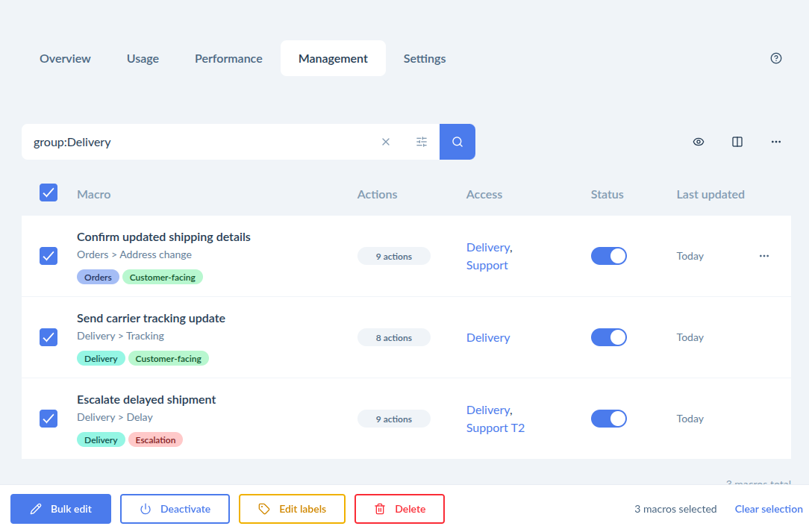Open the toolbar more options ellipsis
The image size is (809, 532).
click(x=775, y=142)
